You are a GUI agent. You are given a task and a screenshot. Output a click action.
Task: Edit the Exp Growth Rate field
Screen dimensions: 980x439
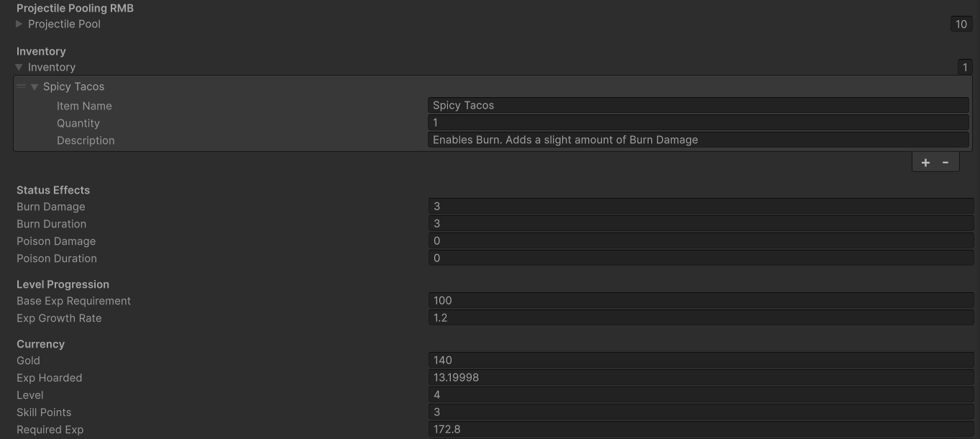[700, 318]
